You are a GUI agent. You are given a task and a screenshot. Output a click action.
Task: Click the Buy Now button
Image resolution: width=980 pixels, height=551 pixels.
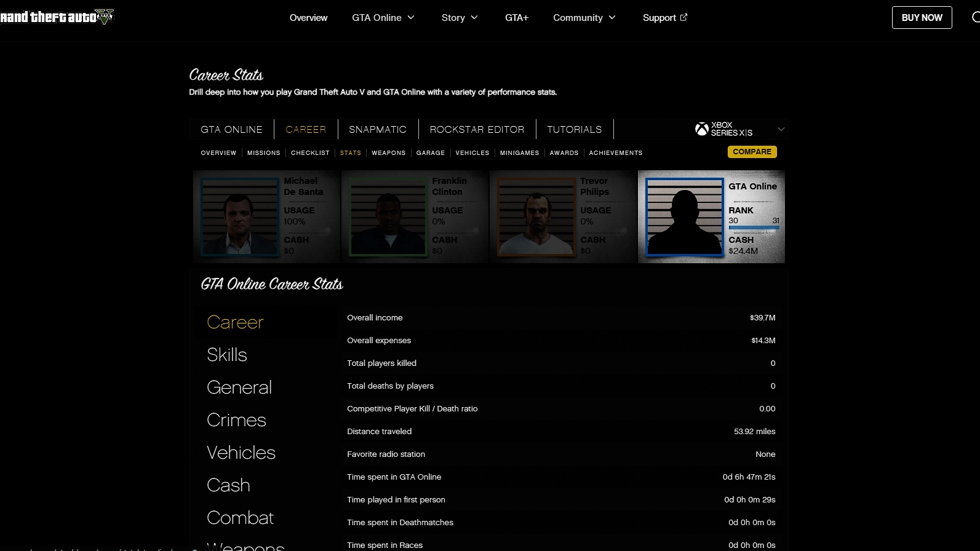[x=922, y=18]
